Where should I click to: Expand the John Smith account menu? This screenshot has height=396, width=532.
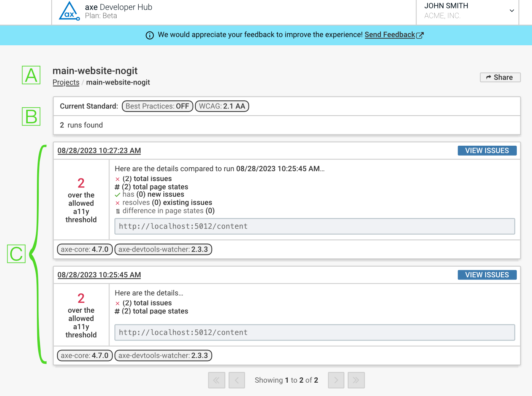(x=511, y=11)
